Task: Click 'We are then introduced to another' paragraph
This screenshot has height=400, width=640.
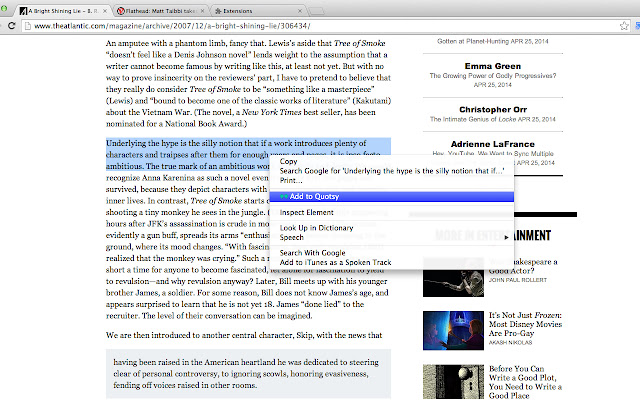Action: click(x=244, y=335)
